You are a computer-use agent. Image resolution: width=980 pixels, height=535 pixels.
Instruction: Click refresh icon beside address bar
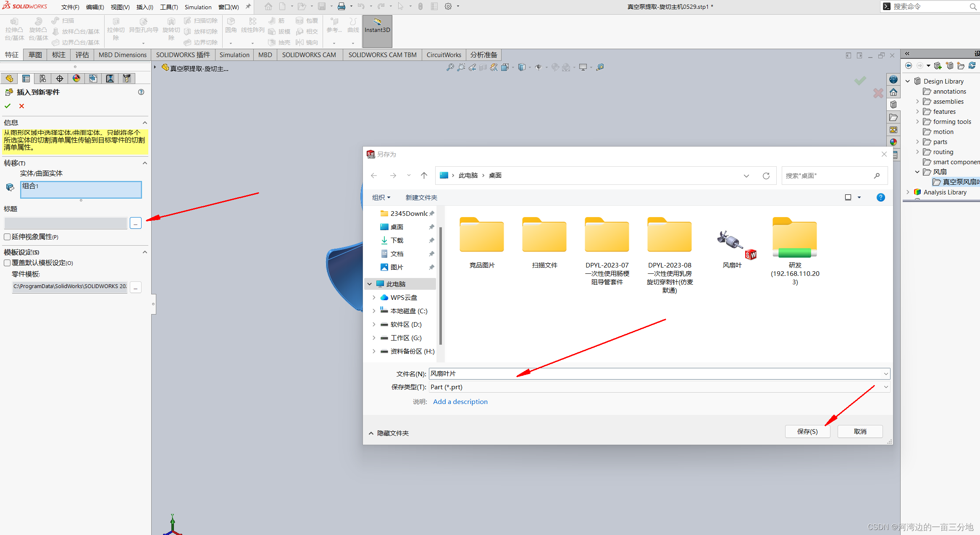tap(766, 176)
